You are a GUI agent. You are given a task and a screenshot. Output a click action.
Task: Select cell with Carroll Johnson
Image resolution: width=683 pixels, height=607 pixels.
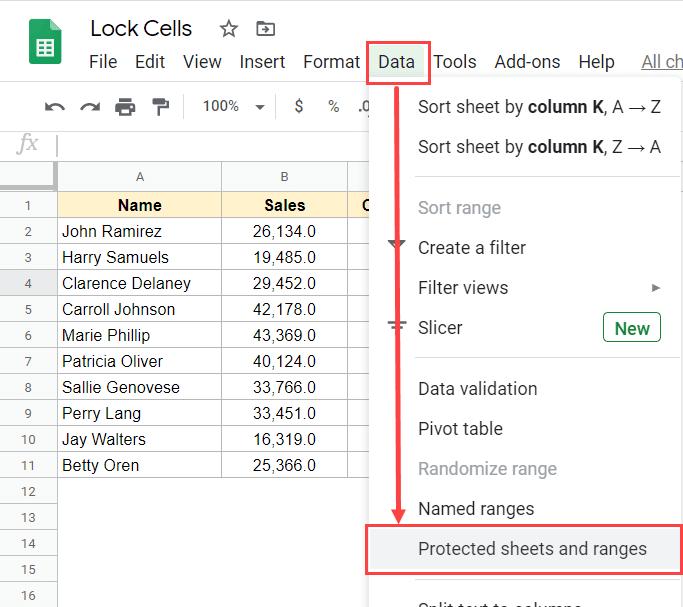[x=139, y=309]
